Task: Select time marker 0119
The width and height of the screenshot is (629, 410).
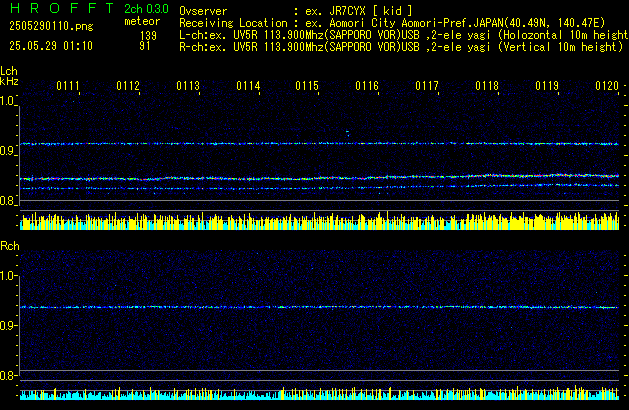Action: pos(547,86)
